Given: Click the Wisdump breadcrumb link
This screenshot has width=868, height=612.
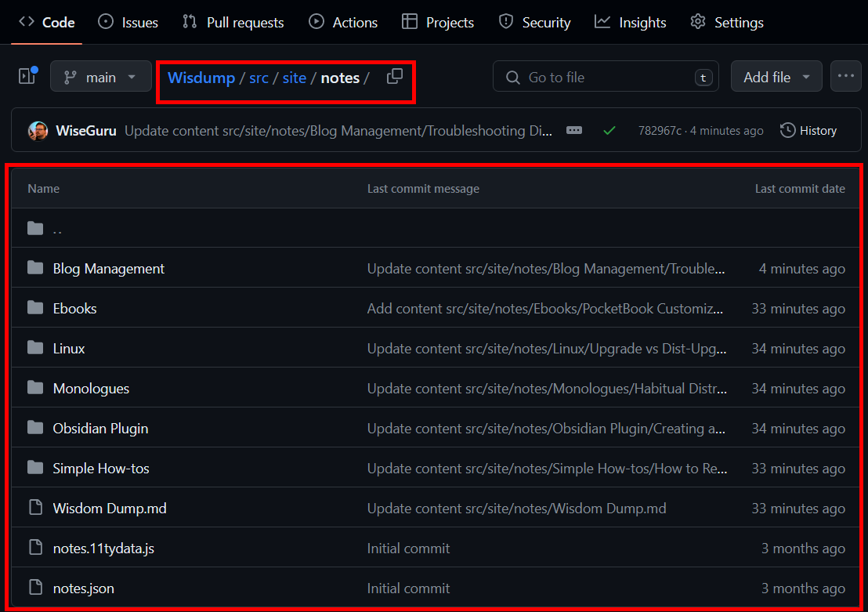Looking at the screenshot, I should click(x=201, y=78).
